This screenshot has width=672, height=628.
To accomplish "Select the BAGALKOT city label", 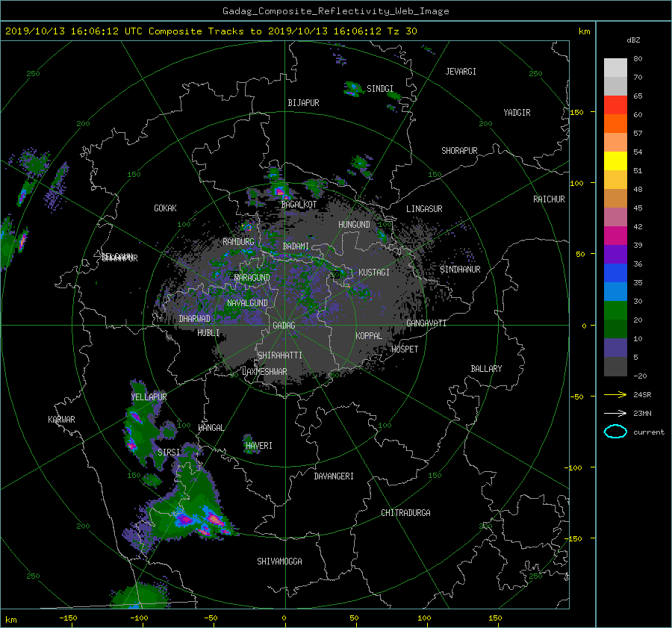I will (x=299, y=205).
